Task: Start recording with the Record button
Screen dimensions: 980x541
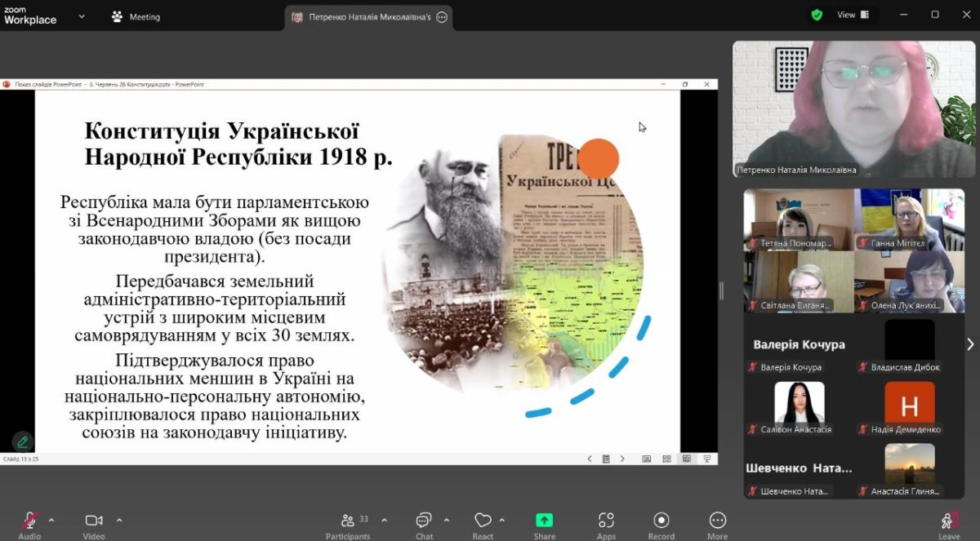Action: click(x=661, y=521)
